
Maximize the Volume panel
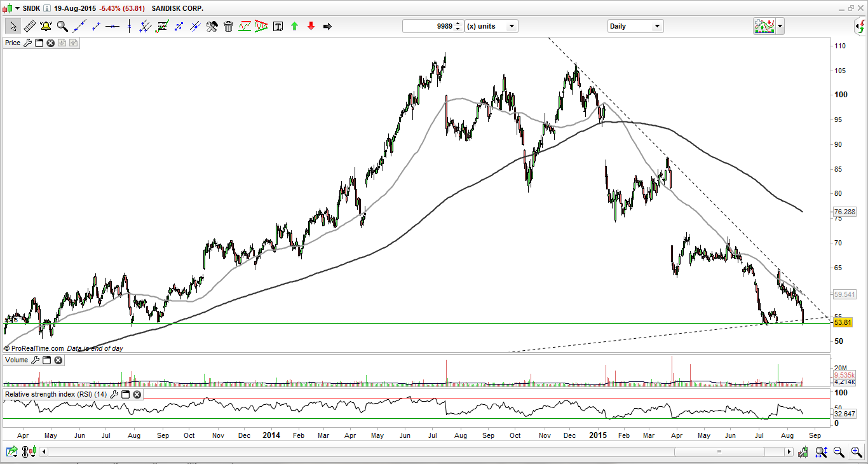coord(46,360)
